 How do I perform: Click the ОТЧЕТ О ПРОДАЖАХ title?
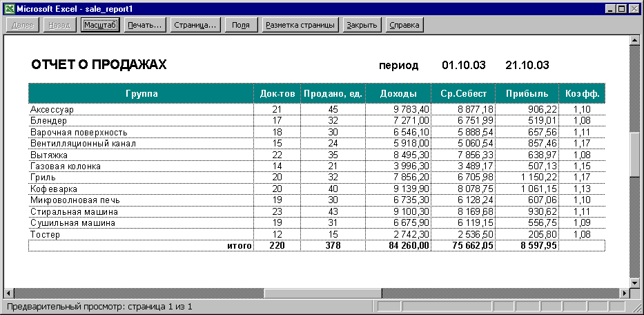point(99,64)
